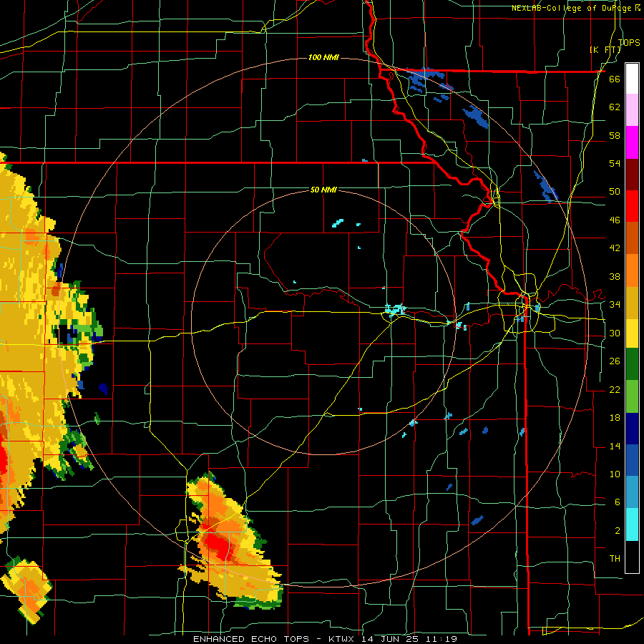Click the burnt orange legend color block

(632, 238)
